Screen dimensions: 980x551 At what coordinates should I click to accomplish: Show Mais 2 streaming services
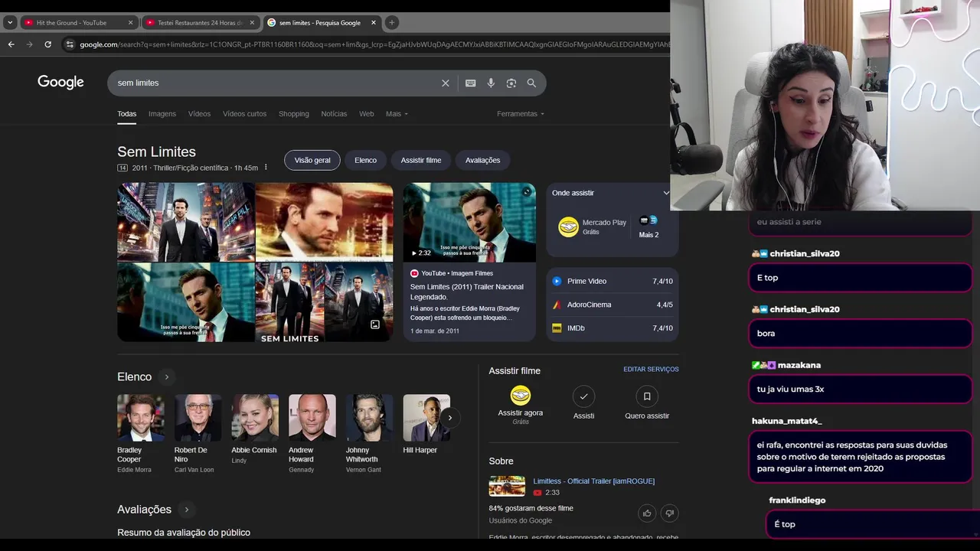648,227
